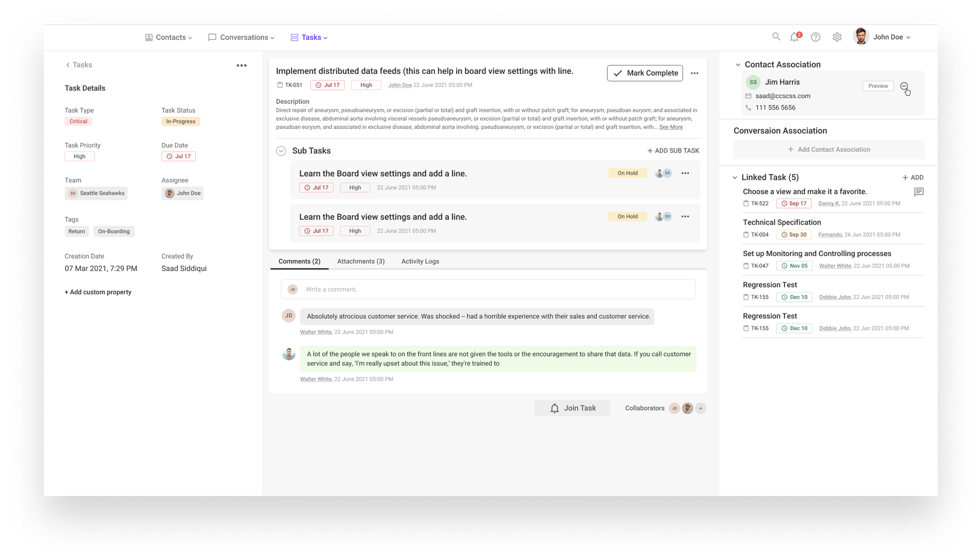
Task: Switch to Attachments (3) tab
Action: pos(360,261)
